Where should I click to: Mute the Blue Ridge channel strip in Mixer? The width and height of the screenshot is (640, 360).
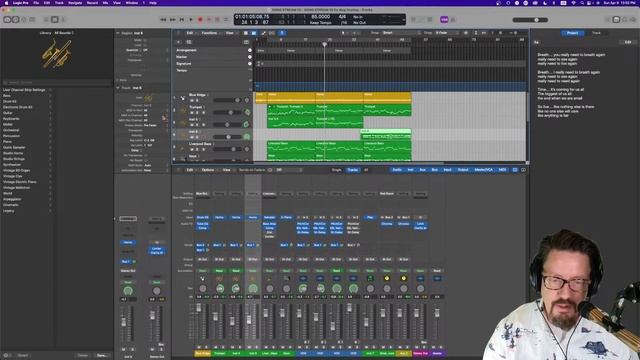(199, 347)
